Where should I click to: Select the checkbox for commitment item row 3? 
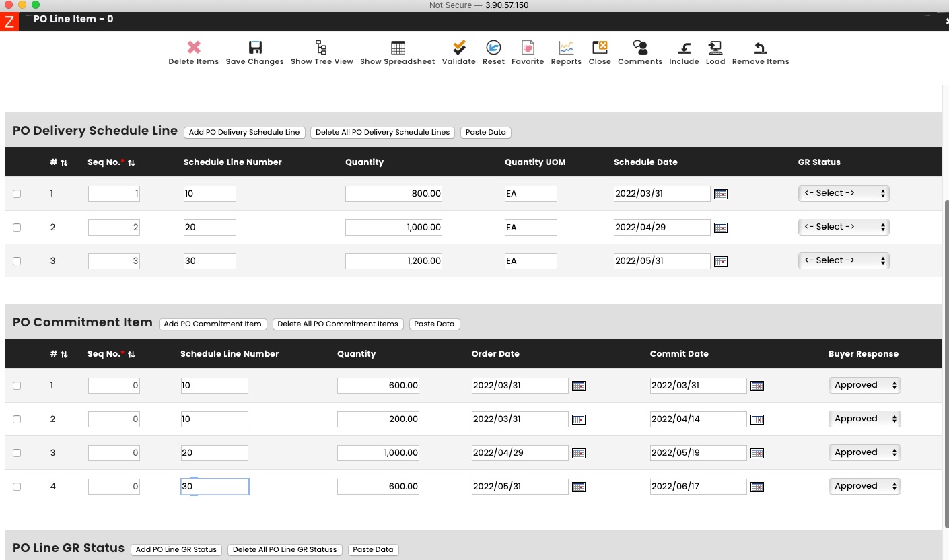17,452
